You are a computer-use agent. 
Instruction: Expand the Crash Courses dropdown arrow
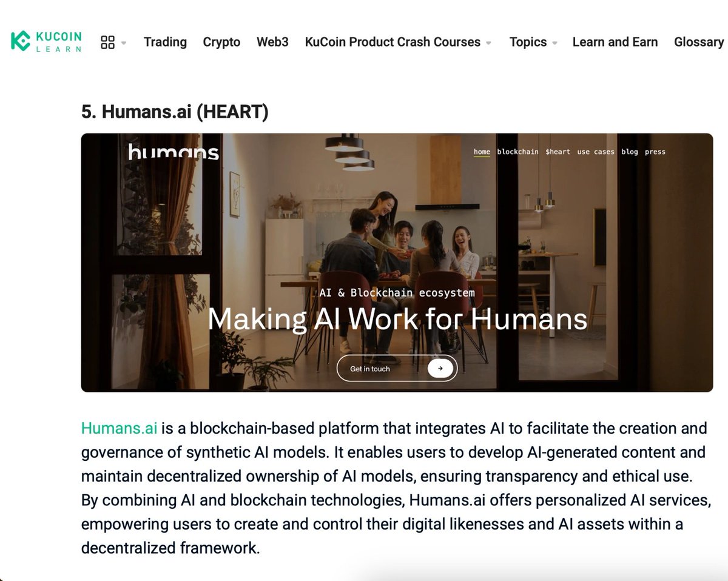pos(489,43)
